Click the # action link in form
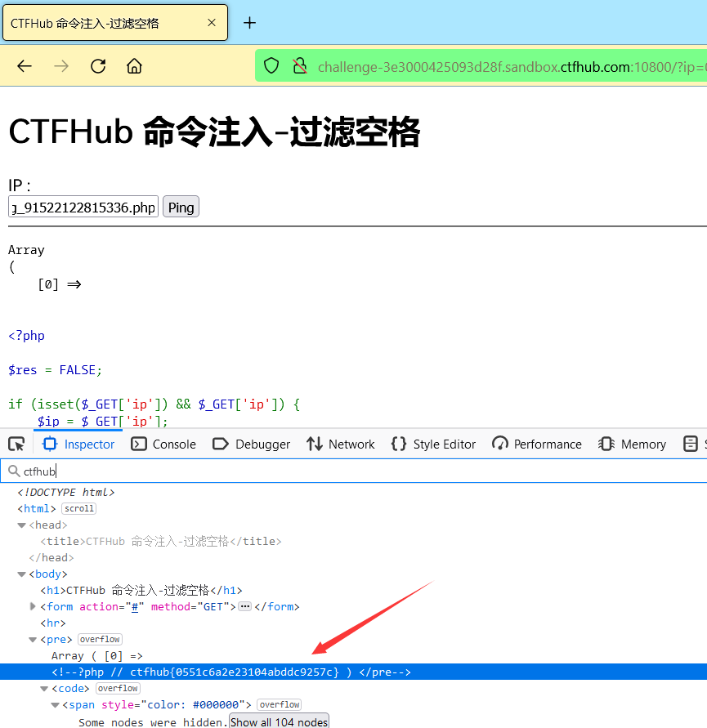Screen dimensions: 707x728 coord(135,607)
